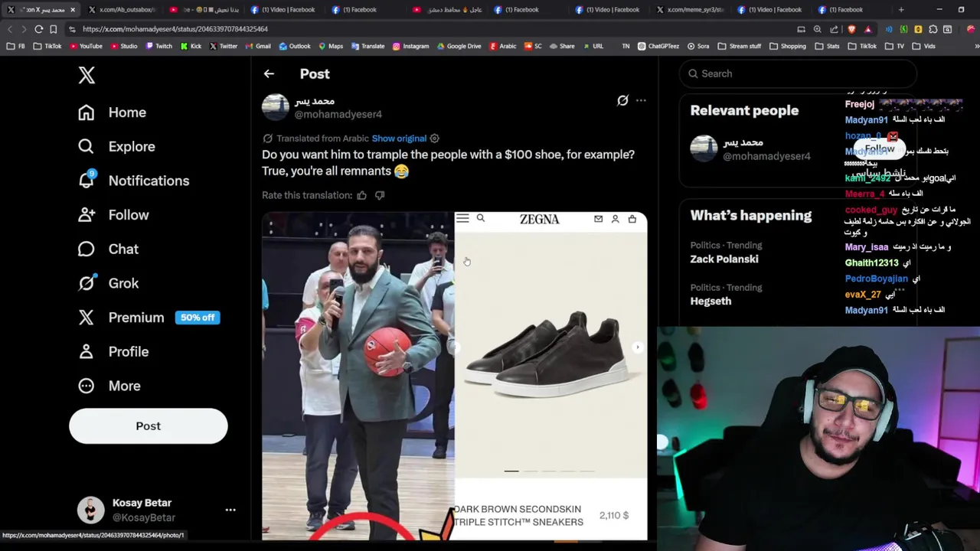Expand the Stream stuff bookmarks folder
980x551 pixels.
tap(740, 46)
